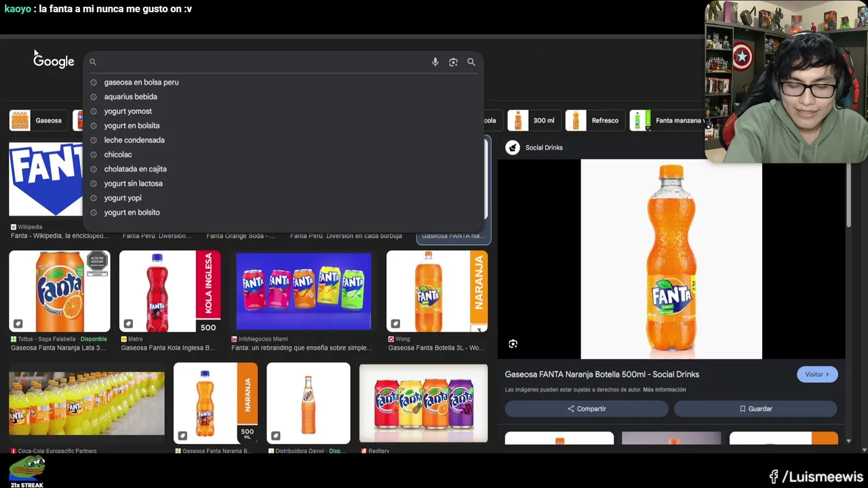Click the clock icon beside 'aquarius bebida'
This screenshot has height=488, width=868.
(94, 97)
